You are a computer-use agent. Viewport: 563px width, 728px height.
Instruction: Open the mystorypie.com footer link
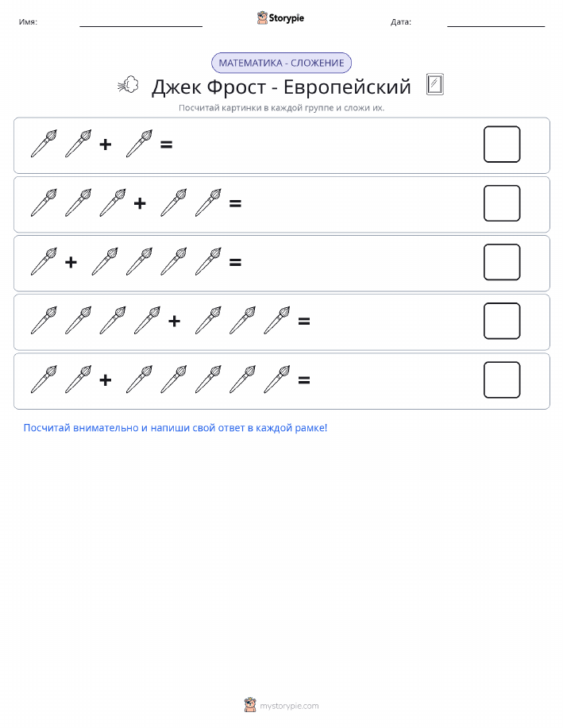[x=289, y=706]
